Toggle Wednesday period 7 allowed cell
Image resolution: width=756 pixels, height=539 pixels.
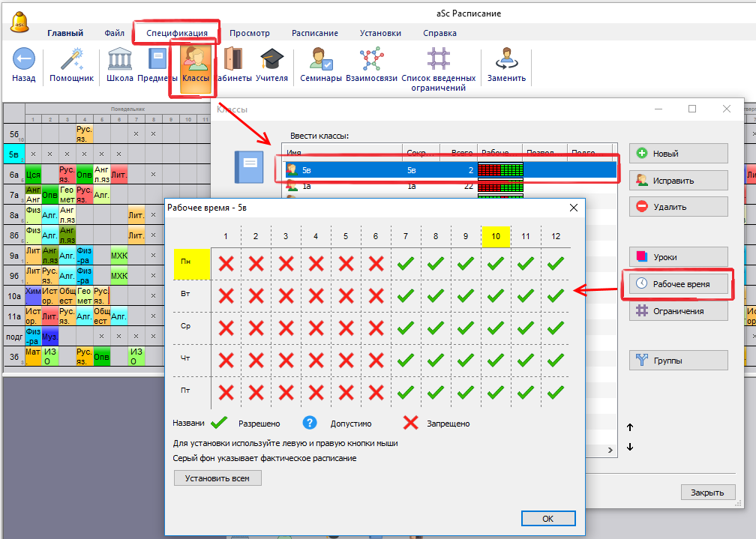pos(406,328)
